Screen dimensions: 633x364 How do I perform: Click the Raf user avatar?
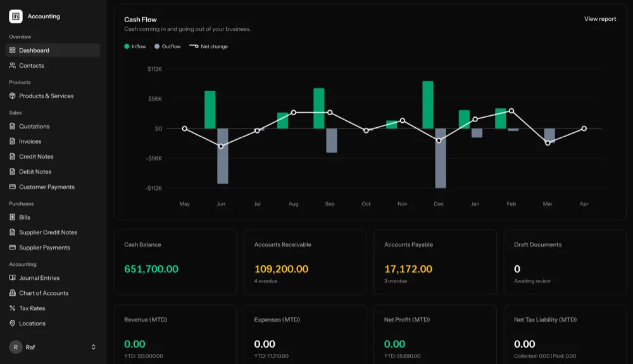tap(16, 347)
